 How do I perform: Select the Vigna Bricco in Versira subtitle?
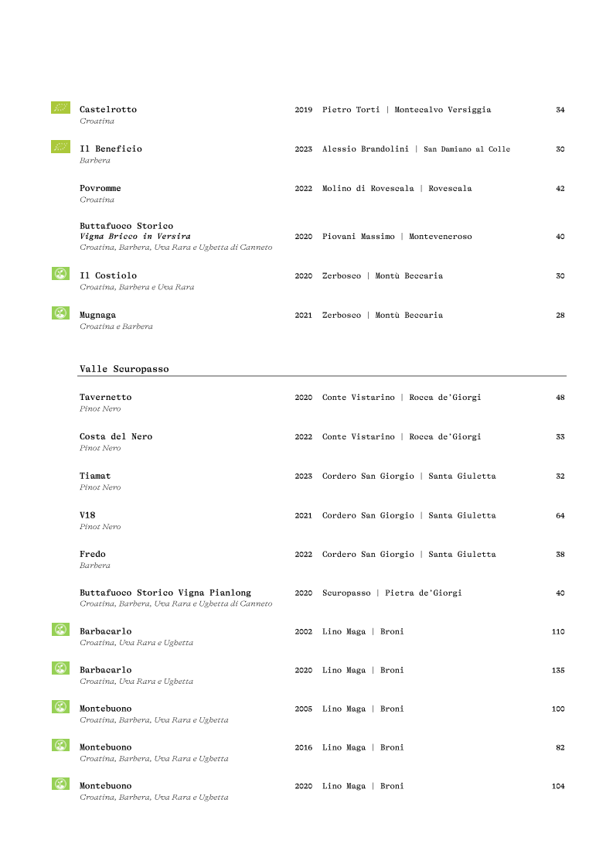(135, 237)
